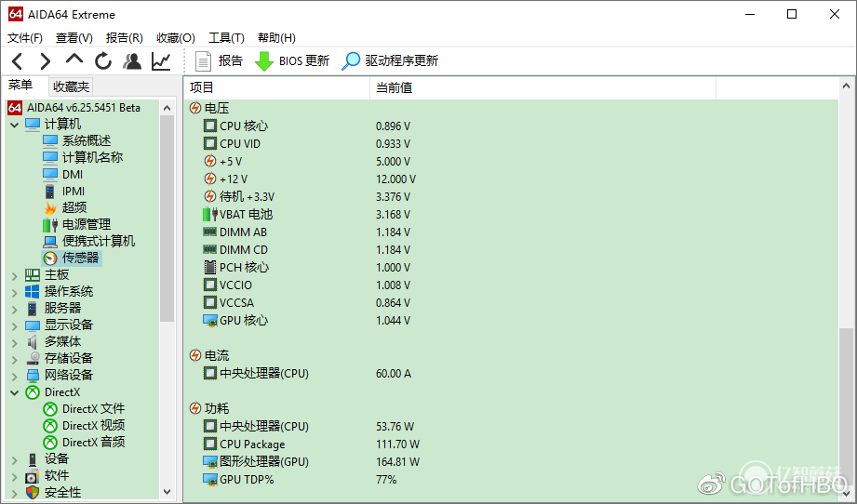Viewport: 857px width, 504px height.
Task: Click the 安全性 shield icon
Action: coord(33,493)
